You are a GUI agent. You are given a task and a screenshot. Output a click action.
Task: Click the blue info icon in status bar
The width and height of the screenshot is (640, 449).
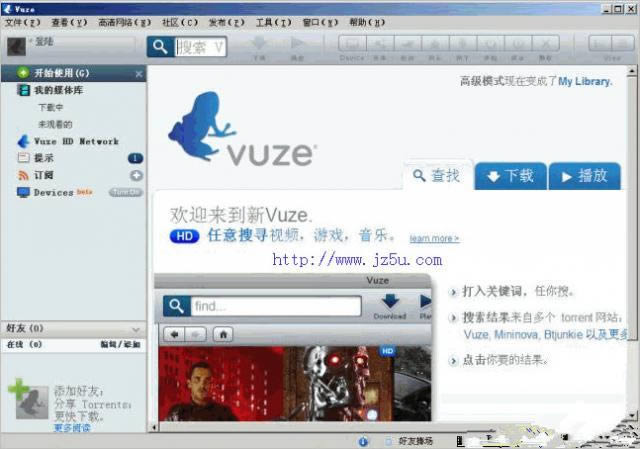pyautogui.click(x=363, y=441)
